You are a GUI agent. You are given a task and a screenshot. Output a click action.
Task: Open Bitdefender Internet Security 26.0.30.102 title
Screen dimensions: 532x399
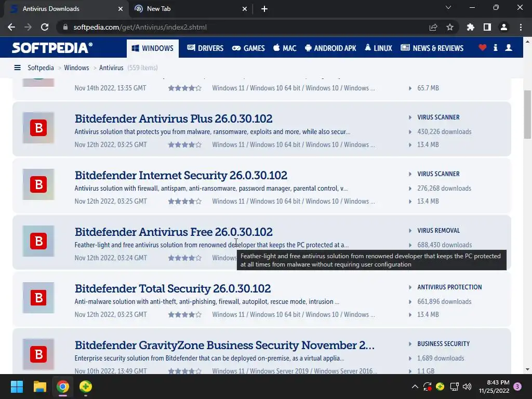tap(181, 176)
